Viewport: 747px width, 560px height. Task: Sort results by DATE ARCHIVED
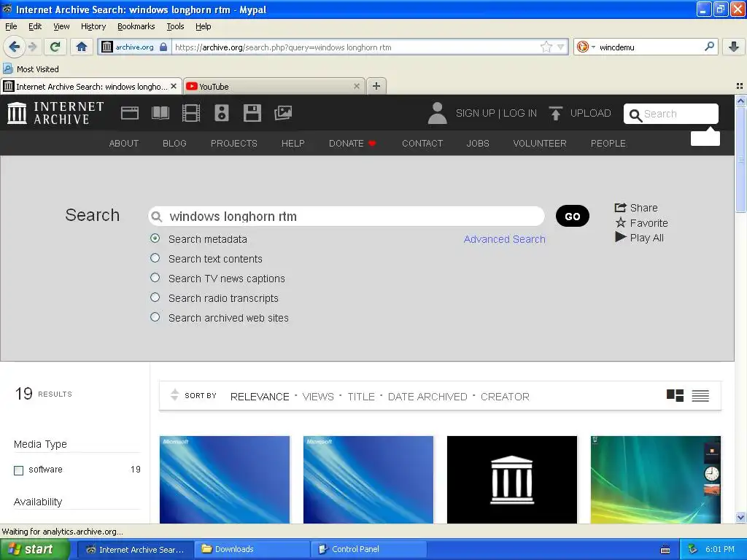[427, 397]
